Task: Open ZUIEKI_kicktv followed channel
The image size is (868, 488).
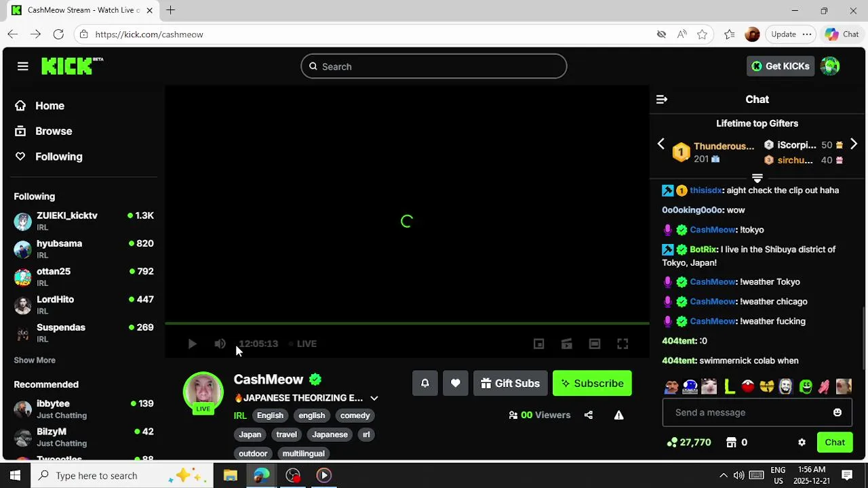Action: (x=85, y=221)
